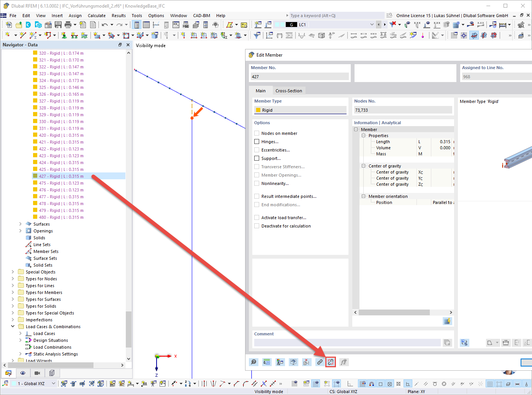532x395 pixels.
Task: Open the Dlubal Center icon in toolbar
Action: pos(28,25)
